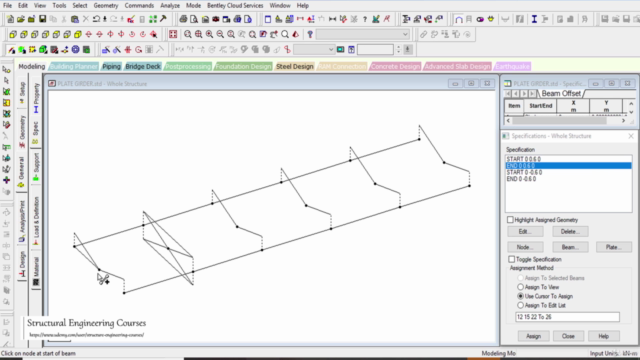Click the pink S-curve icon beside the view dropdown

[x=287, y=50]
